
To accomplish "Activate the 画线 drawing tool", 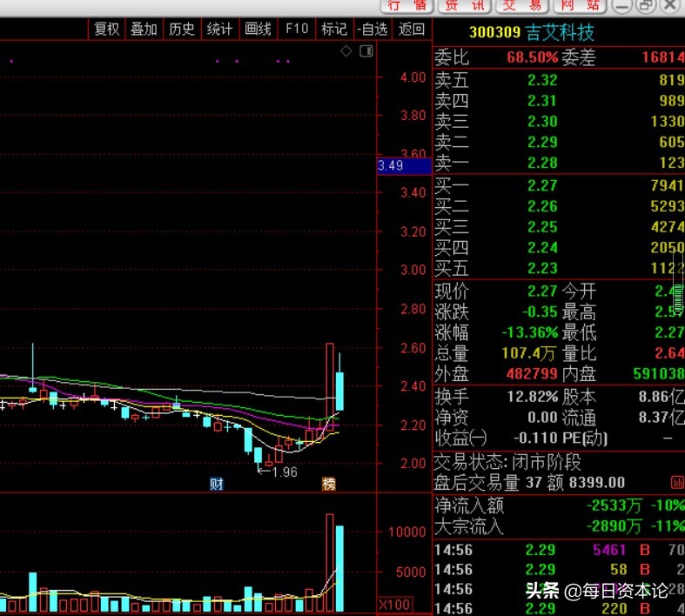I will (x=258, y=30).
